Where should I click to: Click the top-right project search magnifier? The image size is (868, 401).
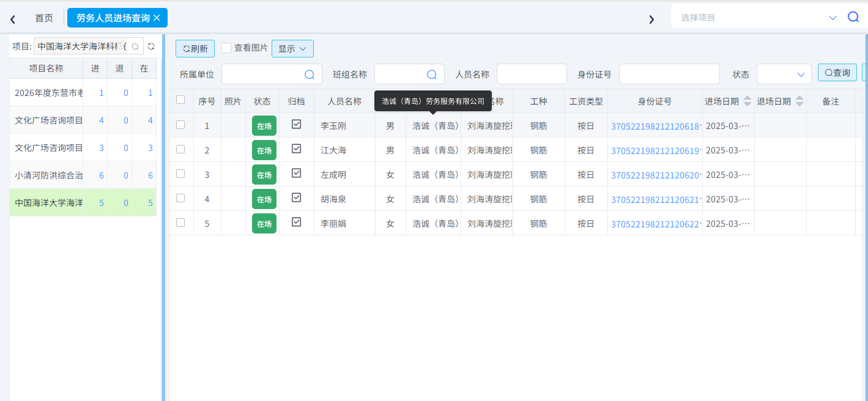coord(853,17)
